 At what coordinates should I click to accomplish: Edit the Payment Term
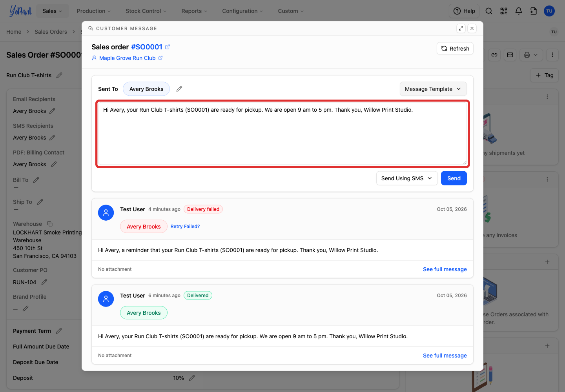tap(59, 331)
